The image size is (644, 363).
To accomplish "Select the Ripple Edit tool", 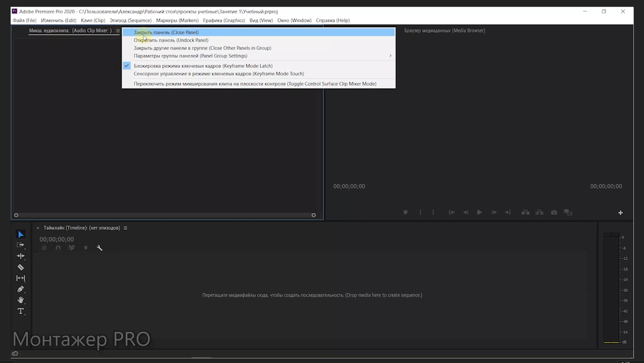I will [x=20, y=256].
